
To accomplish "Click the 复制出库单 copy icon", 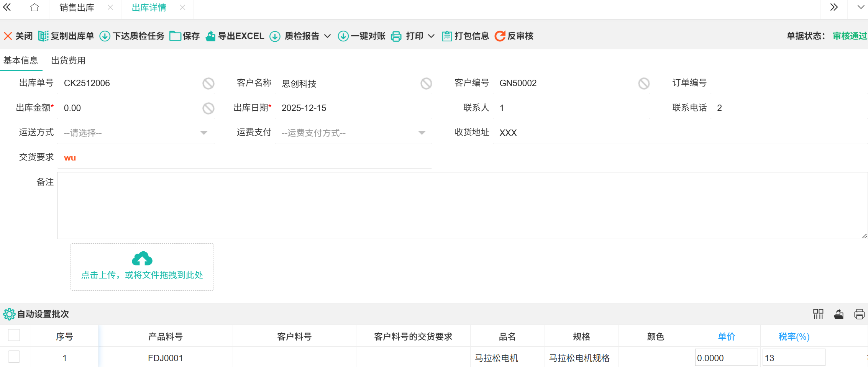I will pyautogui.click(x=43, y=36).
